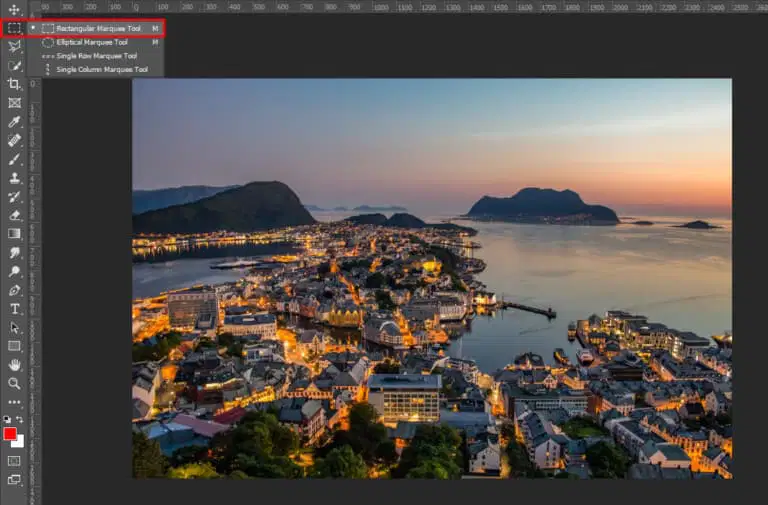The height and width of the screenshot is (505, 768).
Task: Open the Change Screen Mode options
Action: pos(14,480)
